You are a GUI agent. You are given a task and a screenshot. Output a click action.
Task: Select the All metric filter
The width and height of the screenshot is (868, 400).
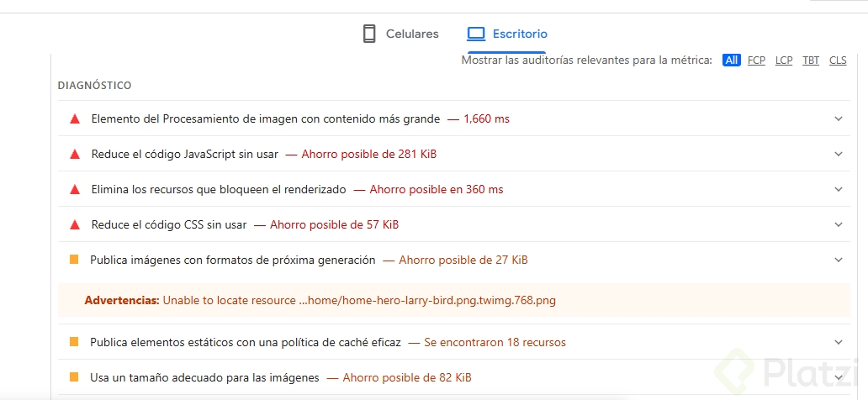731,61
